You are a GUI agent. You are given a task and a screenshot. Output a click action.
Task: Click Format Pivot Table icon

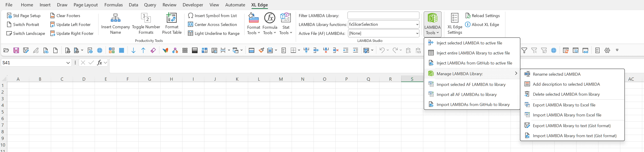tap(172, 18)
